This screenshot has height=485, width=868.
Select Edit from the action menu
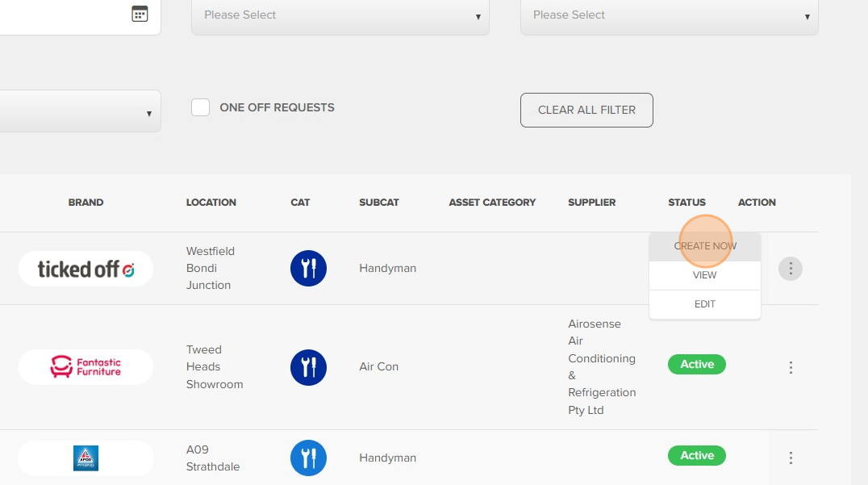click(x=705, y=304)
